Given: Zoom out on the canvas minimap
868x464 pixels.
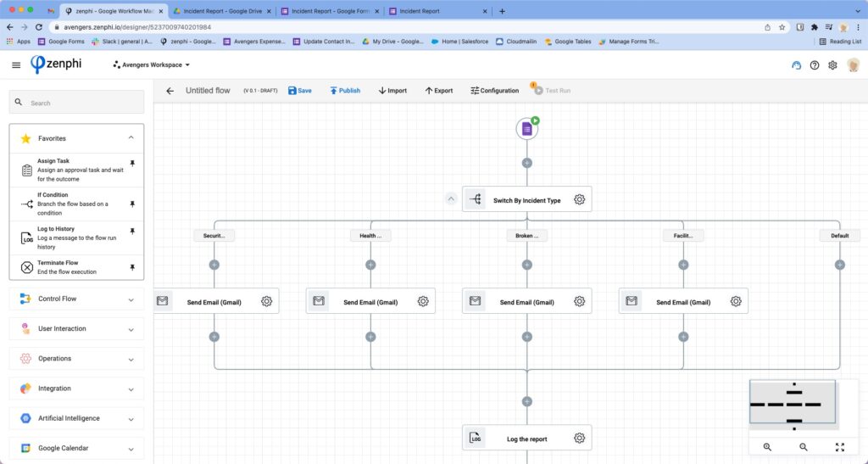Looking at the screenshot, I should pyautogui.click(x=804, y=447).
